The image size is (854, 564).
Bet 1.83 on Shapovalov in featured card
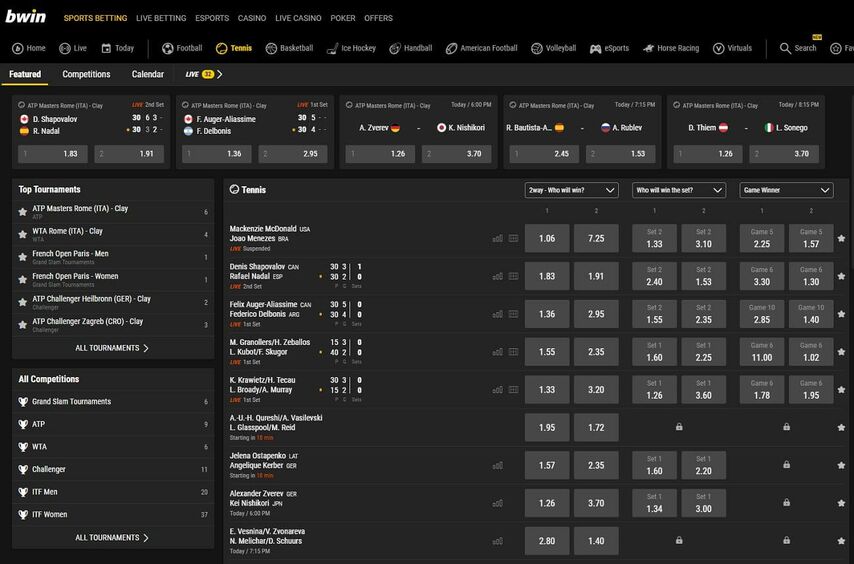pos(53,154)
